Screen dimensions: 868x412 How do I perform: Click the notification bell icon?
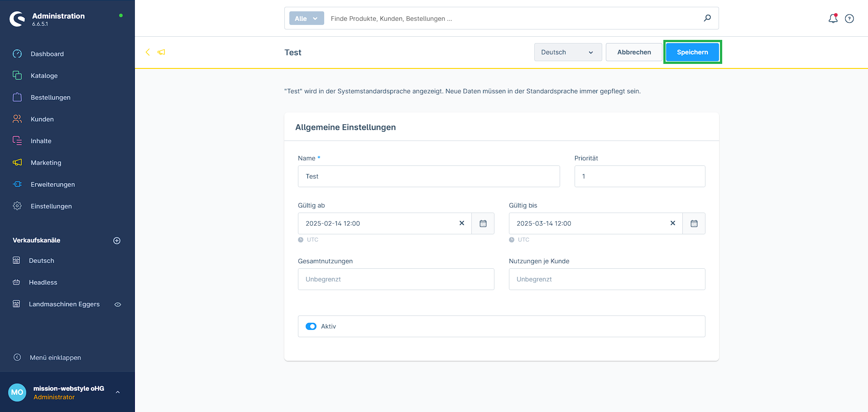coord(833,19)
